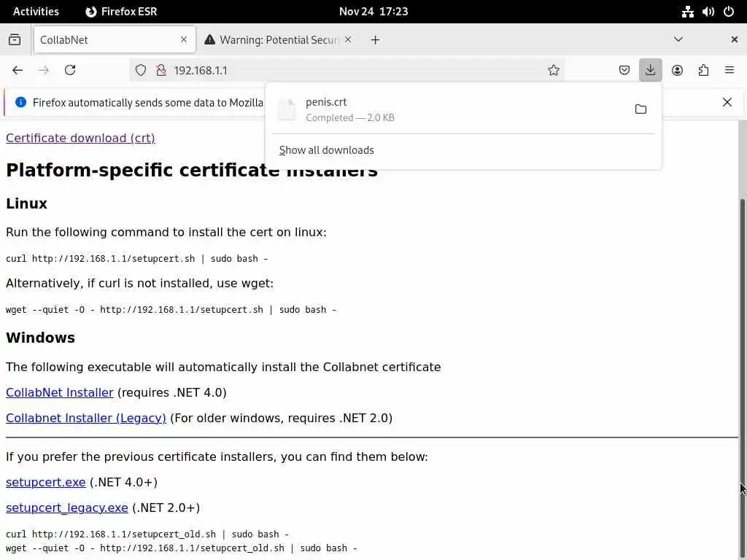Click the Linux heading
The image size is (747, 560).
(x=27, y=204)
